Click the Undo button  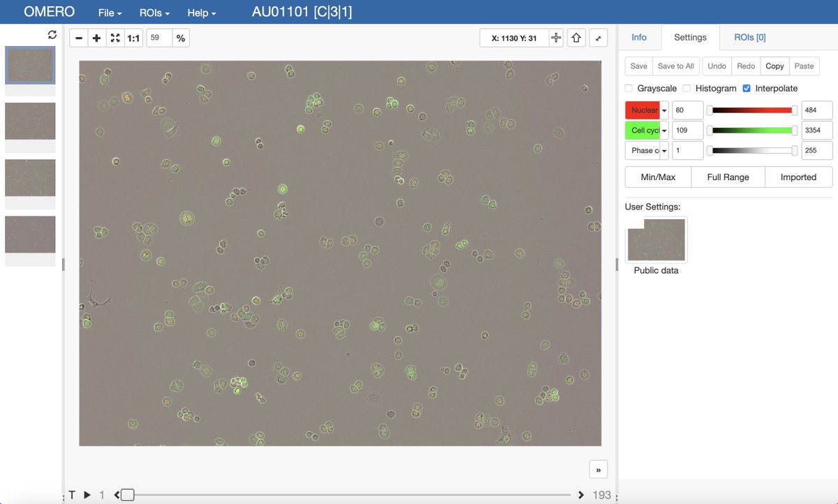[717, 66]
